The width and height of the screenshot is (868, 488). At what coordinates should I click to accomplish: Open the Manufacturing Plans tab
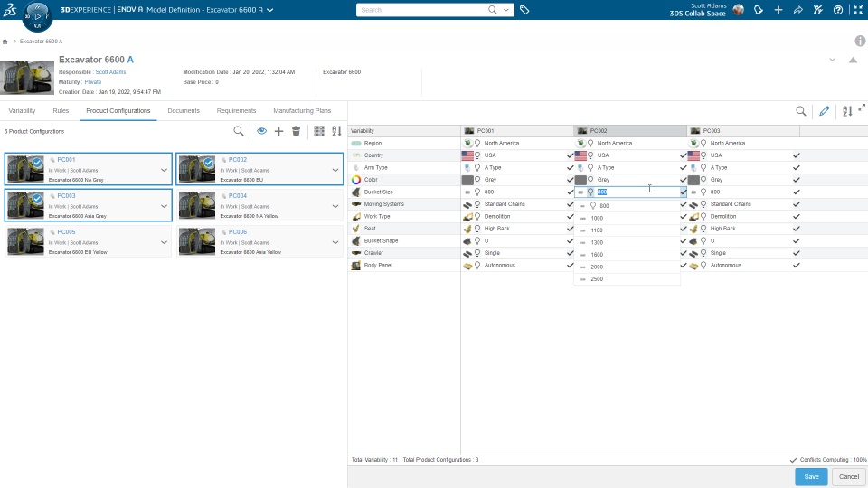click(302, 110)
